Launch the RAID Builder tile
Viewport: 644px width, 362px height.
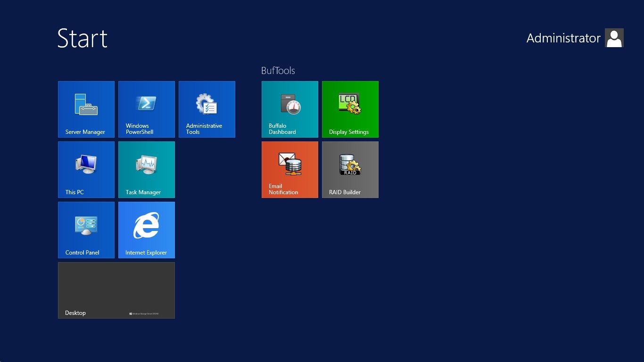pos(350,170)
